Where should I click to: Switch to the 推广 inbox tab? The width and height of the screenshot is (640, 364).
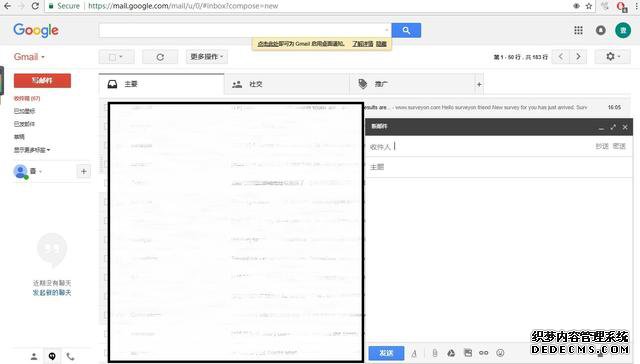point(412,84)
